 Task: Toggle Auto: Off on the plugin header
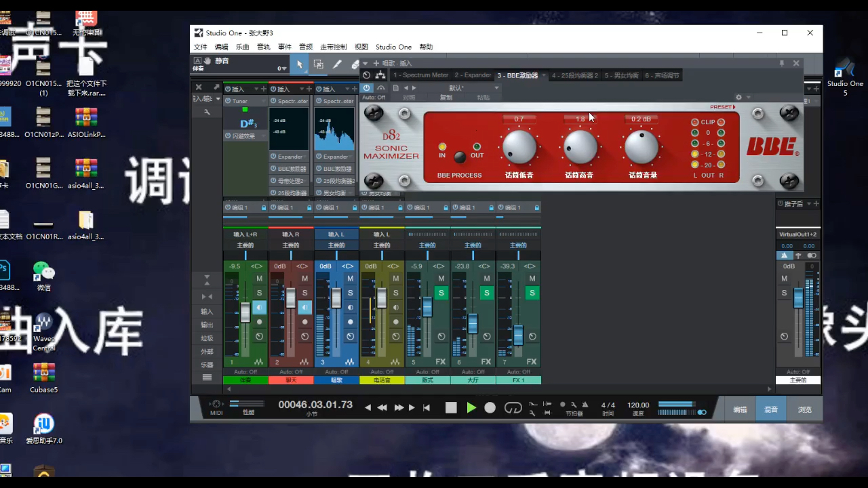(x=374, y=98)
